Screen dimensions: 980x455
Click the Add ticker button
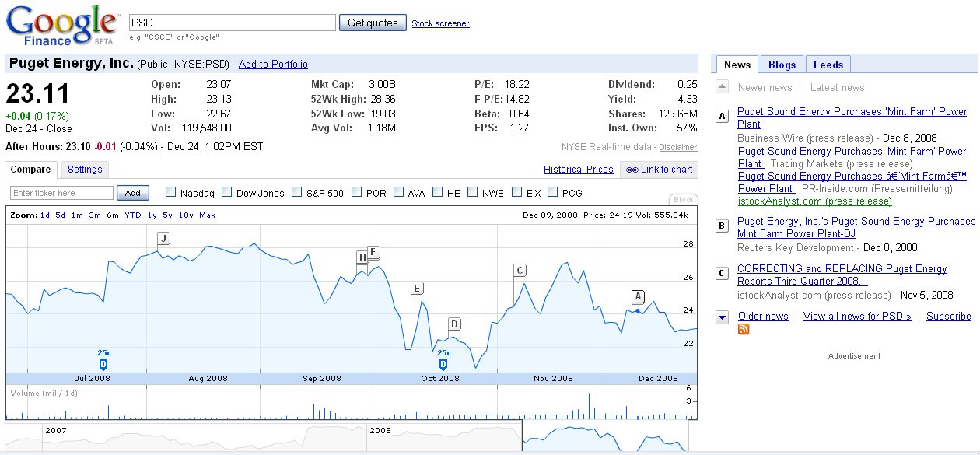click(x=132, y=193)
